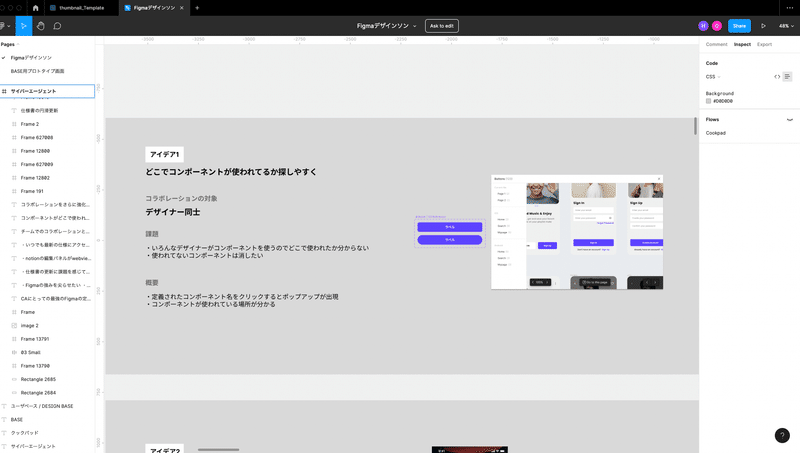Close the Figmaデザインソン file tab
Screen dimensions: 800x453
coord(182,8)
